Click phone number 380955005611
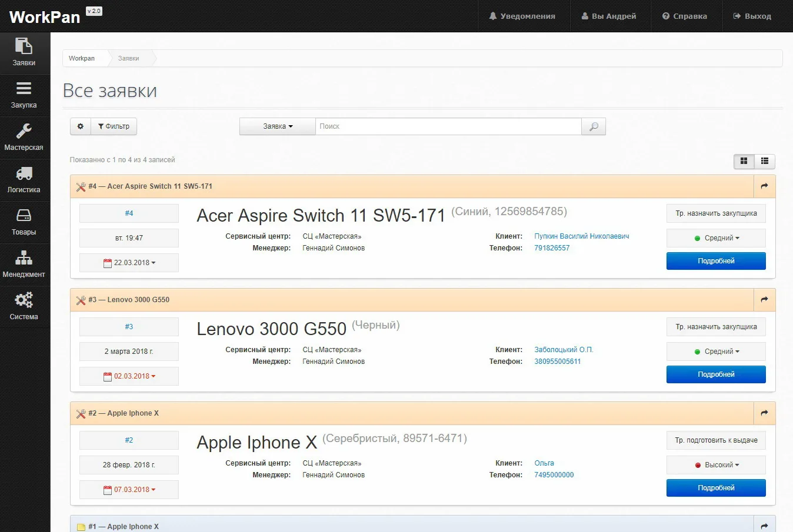This screenshot has width=793, height=532. click(557, 362)
